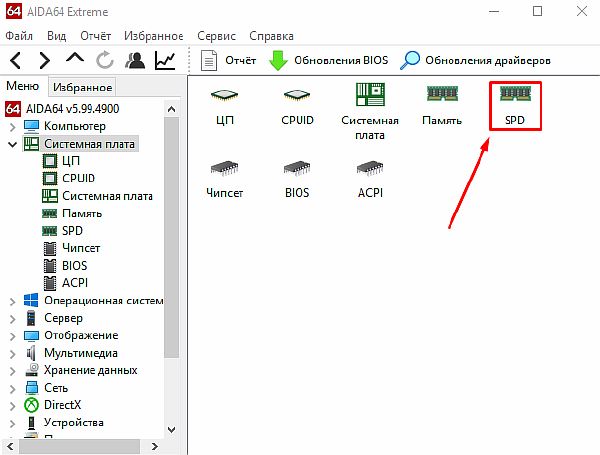Open the user manage icon in toolbar

click(x=135, y=60)
